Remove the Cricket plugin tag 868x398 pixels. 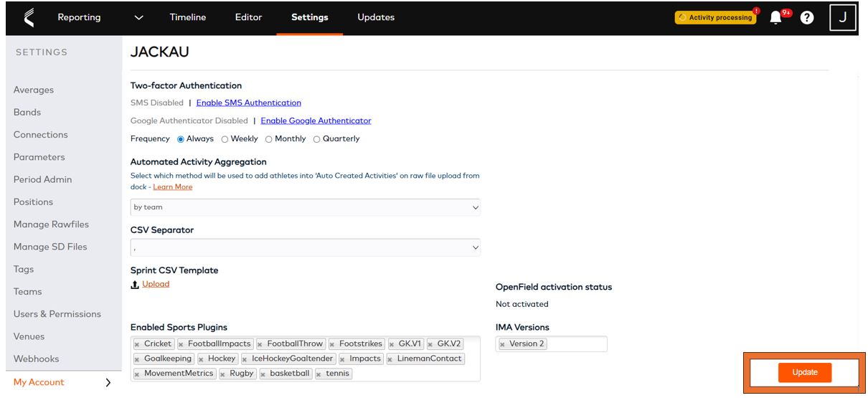coord(138,344)
